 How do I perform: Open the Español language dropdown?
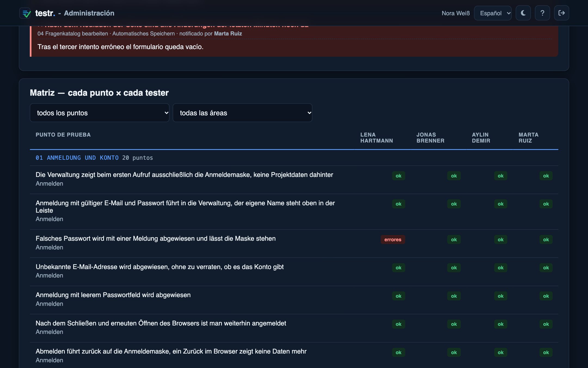click(493, 13)
